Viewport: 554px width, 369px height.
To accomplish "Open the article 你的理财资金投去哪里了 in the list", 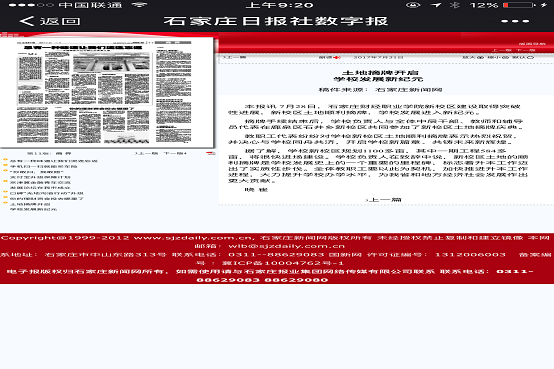I will [47, 199].
